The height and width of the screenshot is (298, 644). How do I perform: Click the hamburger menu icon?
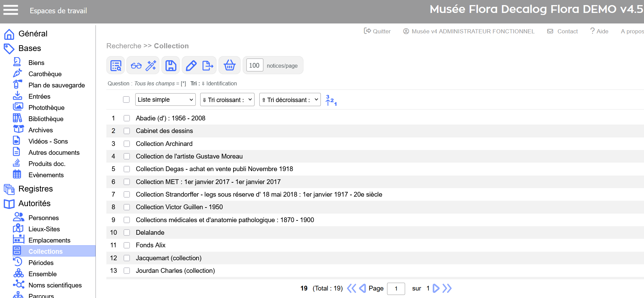tap(11, 10)
